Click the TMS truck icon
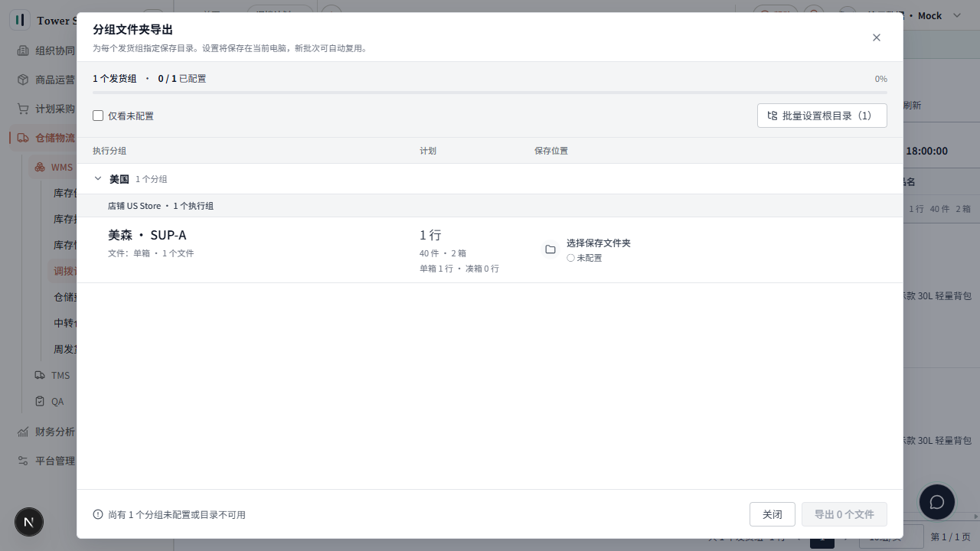The image size is (980, 551). pyautogui.click(x=41, y=375)
